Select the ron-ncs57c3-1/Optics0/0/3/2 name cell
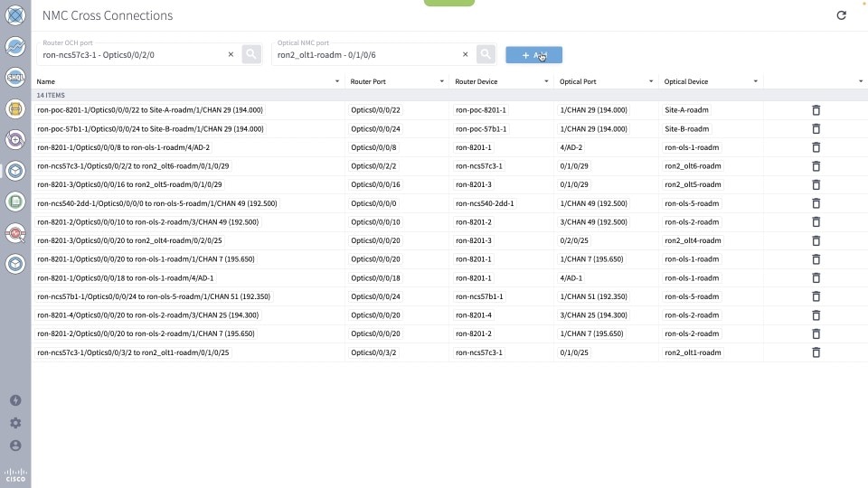 click(x=133, y=352)
